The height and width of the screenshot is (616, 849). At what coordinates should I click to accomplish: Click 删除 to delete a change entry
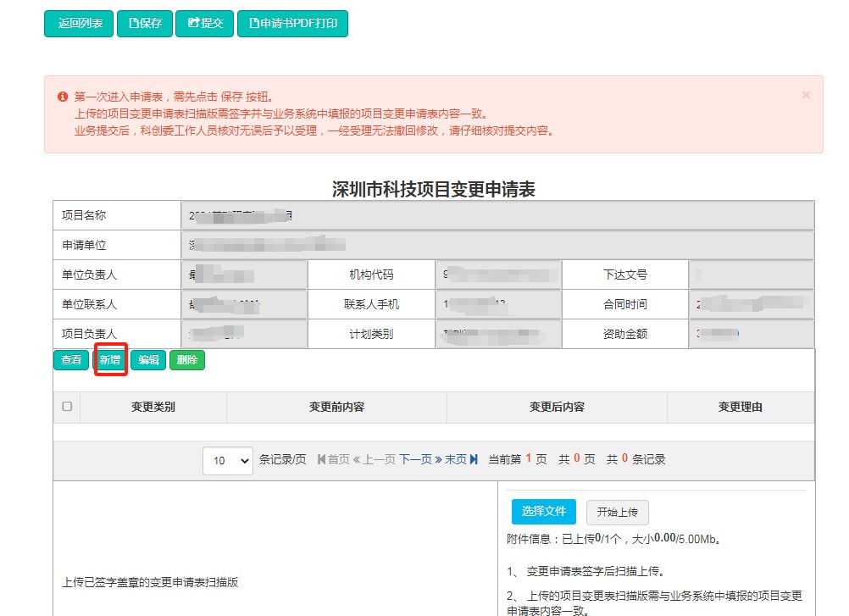pyautogui.click(x=187, y=359)
